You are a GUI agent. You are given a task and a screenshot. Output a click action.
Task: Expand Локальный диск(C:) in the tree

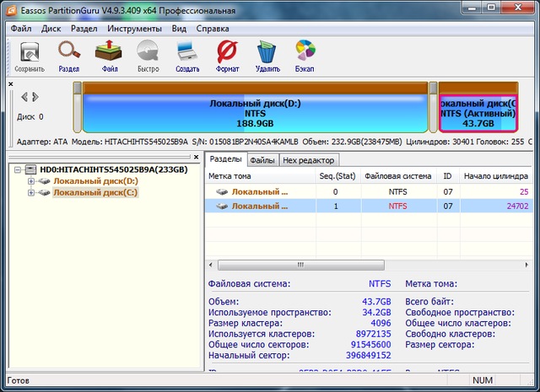click(32, 193)
